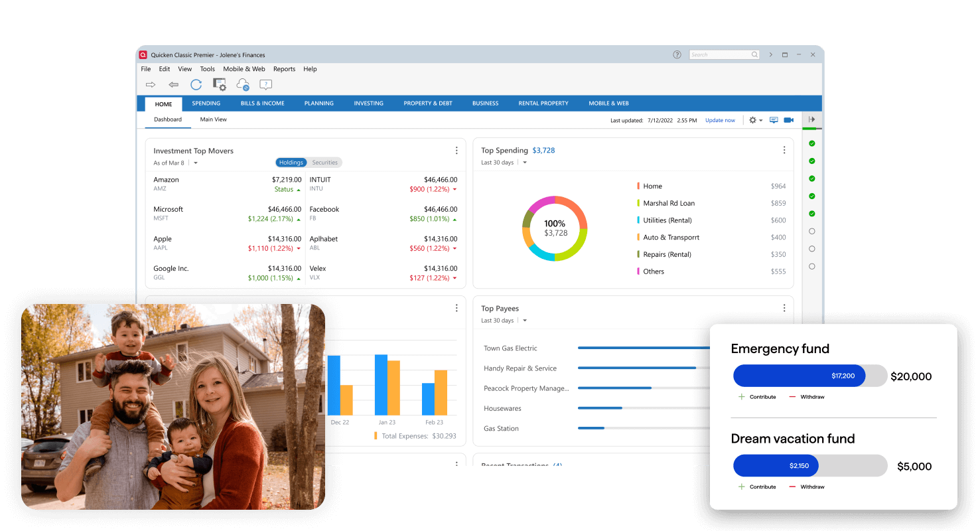Screen dimensions: 980x531
Task: Open the account settings gear window icon
Action: click(x=219, y=84)
